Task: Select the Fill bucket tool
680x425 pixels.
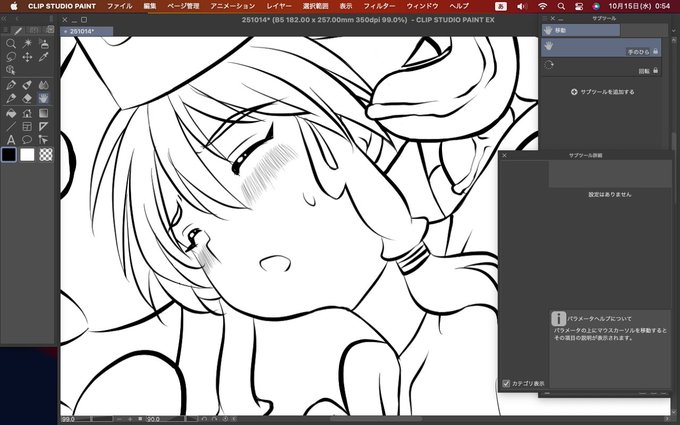Action: (11, 113)
